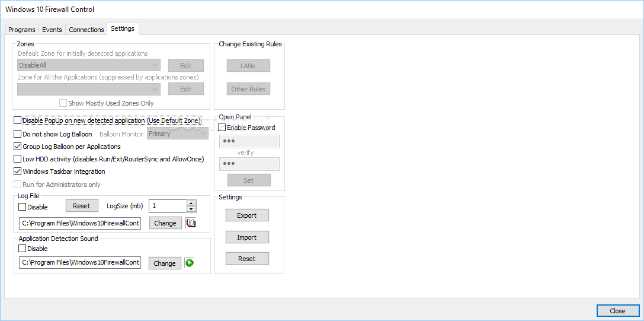Viewport: 644px width, 321px height.
Task: Select the Settings tab
Action: coord(123,29)
